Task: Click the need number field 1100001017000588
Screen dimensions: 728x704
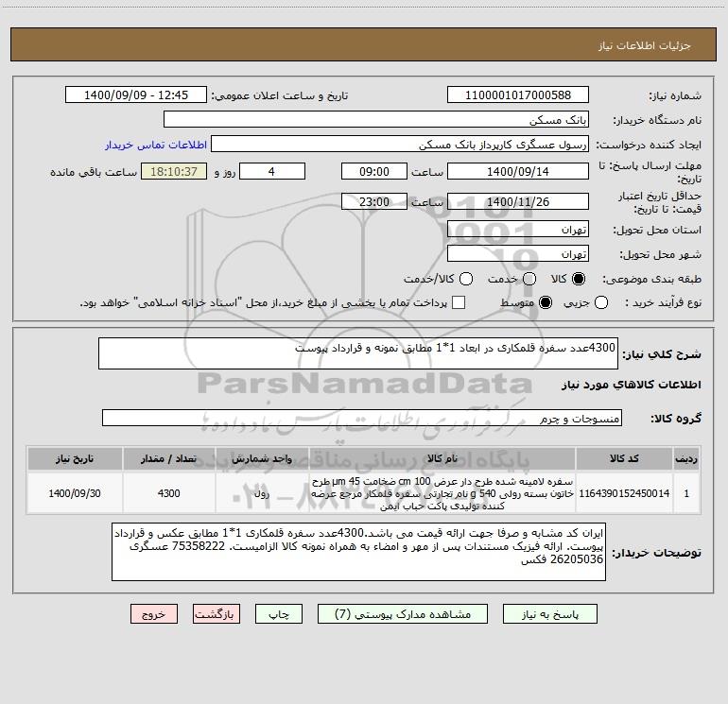Action: click(x=518, y=94)
